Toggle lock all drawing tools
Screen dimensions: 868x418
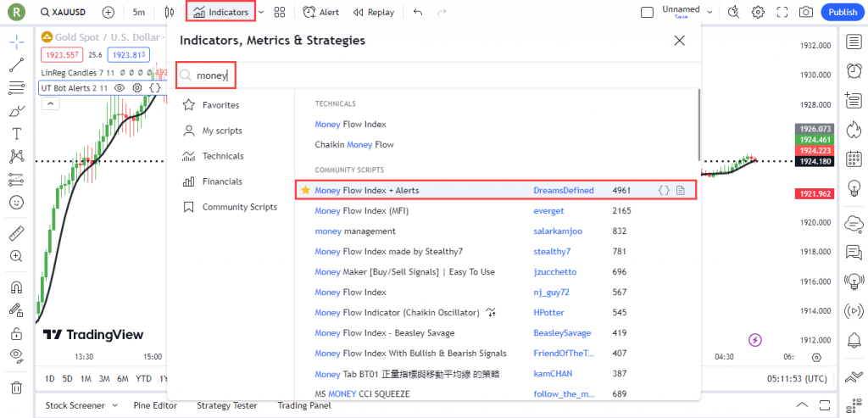pos(17,333)
